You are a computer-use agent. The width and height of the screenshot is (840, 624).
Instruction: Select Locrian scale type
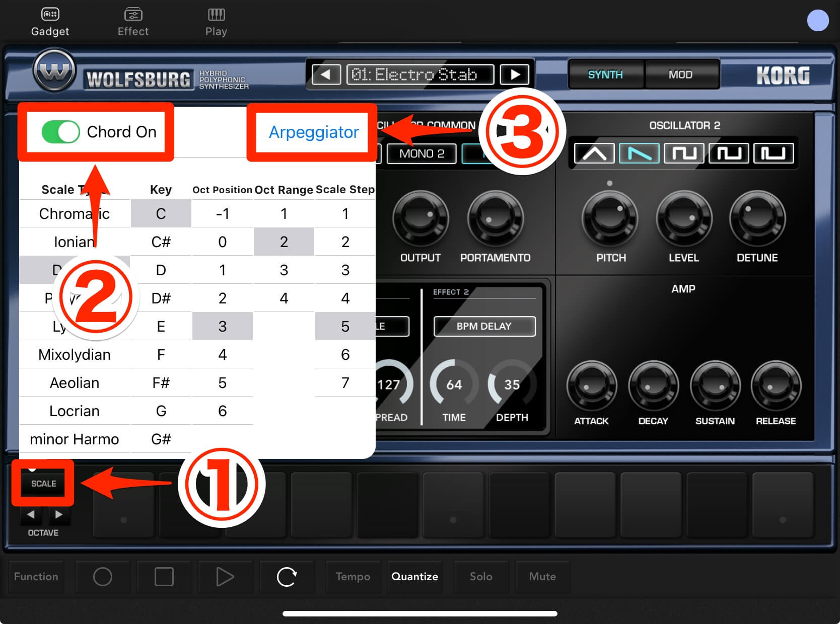tap(75, 411)
